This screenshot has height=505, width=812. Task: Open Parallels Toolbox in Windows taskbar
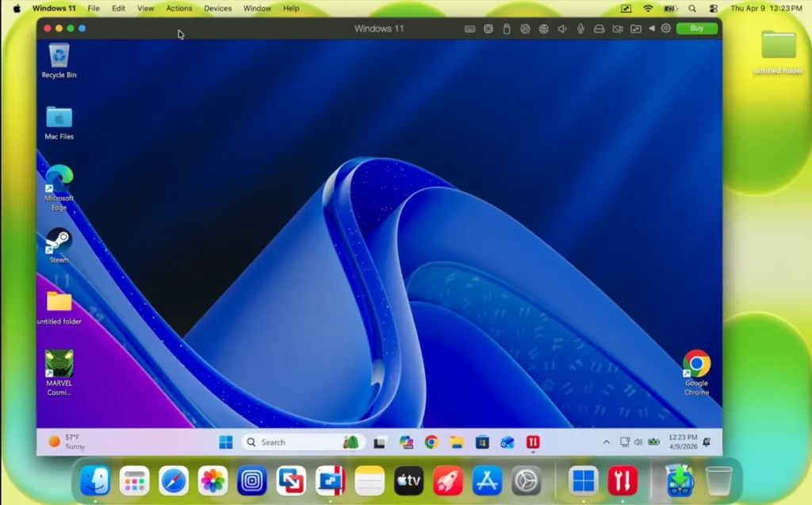pos(534,442)
